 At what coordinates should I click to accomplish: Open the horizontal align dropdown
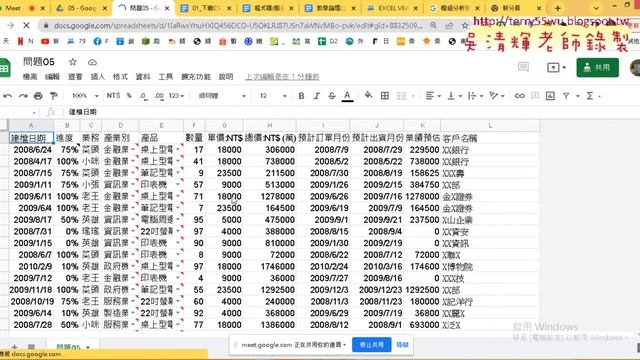coord(433,96)
